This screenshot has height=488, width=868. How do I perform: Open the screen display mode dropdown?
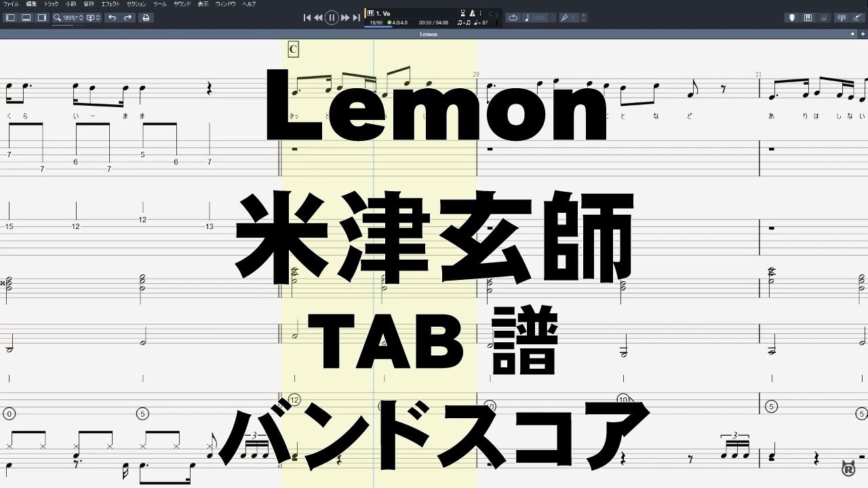[94, 18]
